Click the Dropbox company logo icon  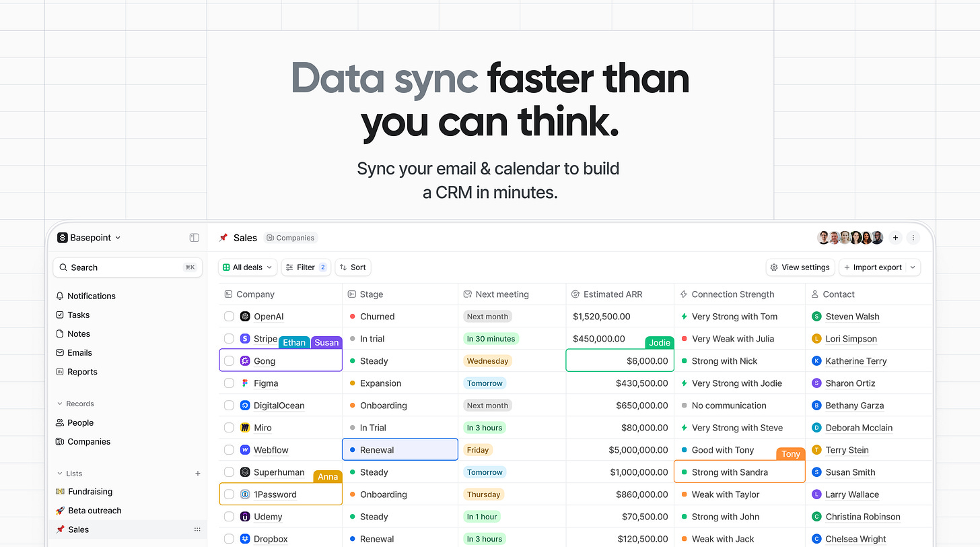(x=245, y=539)
